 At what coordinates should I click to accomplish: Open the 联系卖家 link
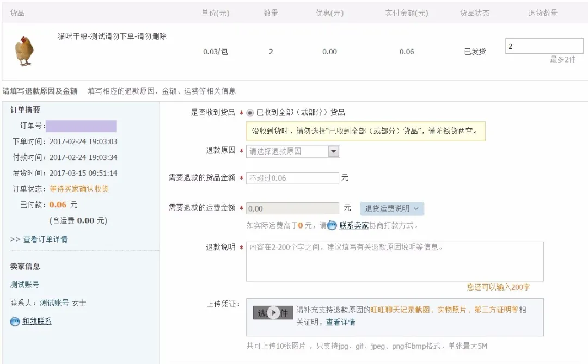click(354, 225)
